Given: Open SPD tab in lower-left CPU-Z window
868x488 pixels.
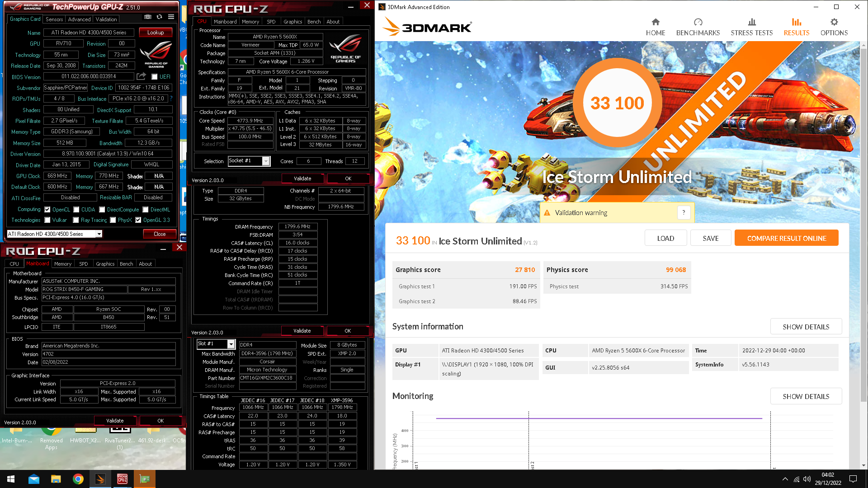Looking at the screenshot, I should coord(83,264).
